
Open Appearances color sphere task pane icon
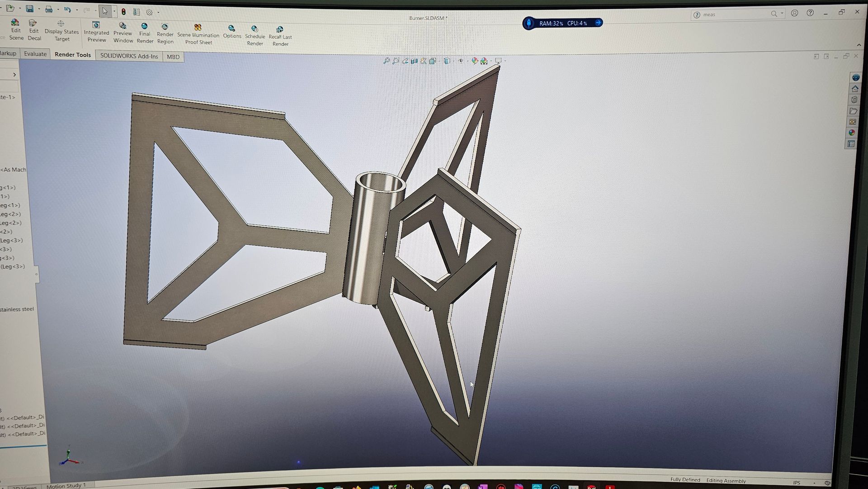click(x=852, y=133)
